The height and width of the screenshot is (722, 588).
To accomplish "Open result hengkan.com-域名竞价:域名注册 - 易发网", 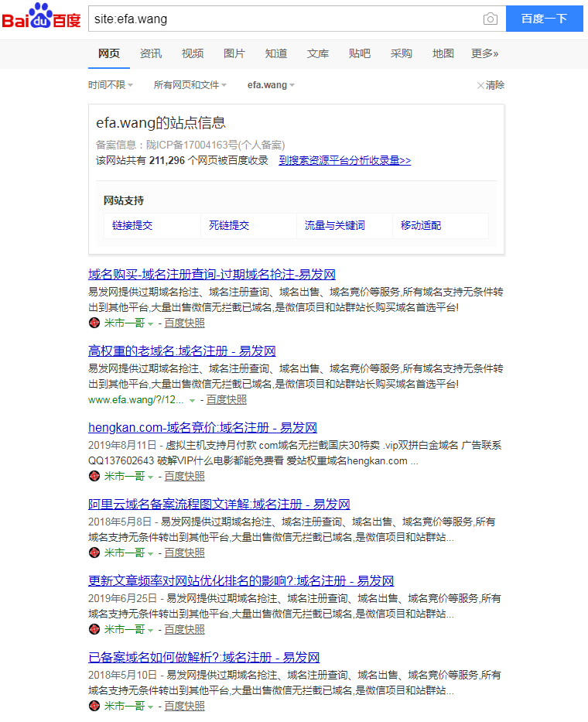I will tap(203, 427).
